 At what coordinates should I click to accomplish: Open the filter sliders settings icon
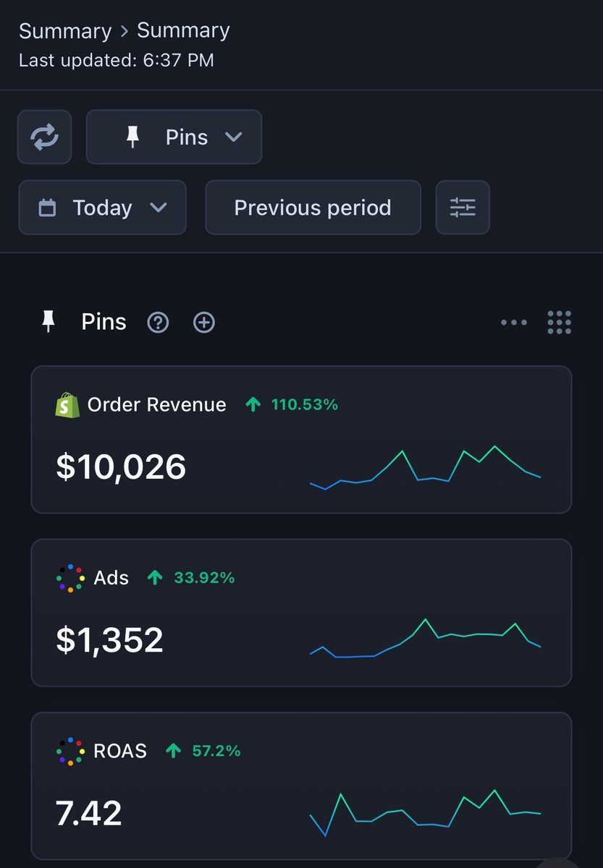463,208
